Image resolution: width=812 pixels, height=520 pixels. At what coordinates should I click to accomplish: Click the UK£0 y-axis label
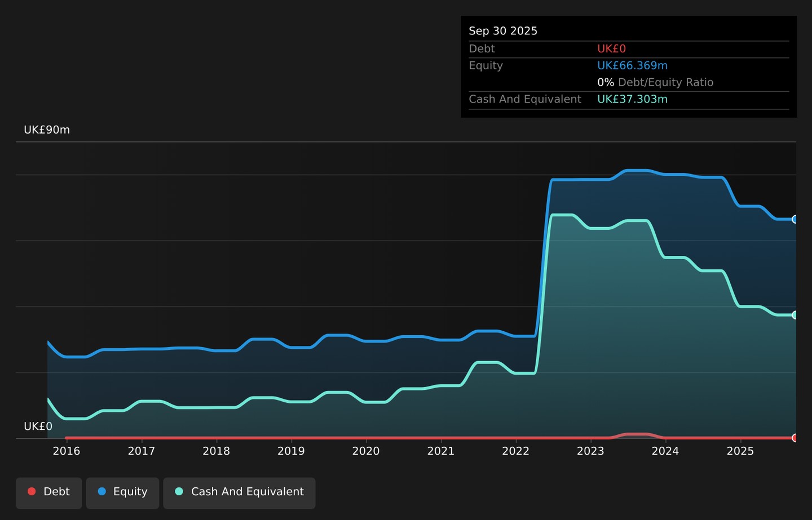(38, 426)
